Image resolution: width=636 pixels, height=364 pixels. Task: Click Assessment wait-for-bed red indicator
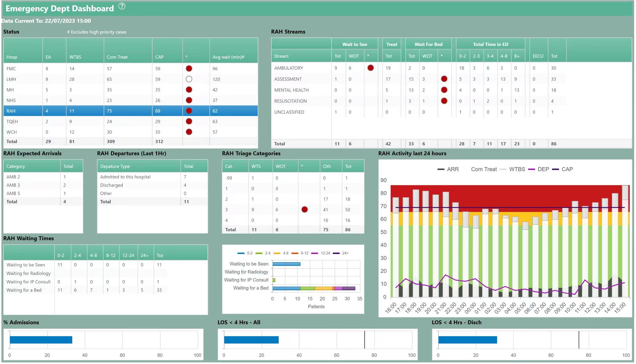tap(444, 79)
